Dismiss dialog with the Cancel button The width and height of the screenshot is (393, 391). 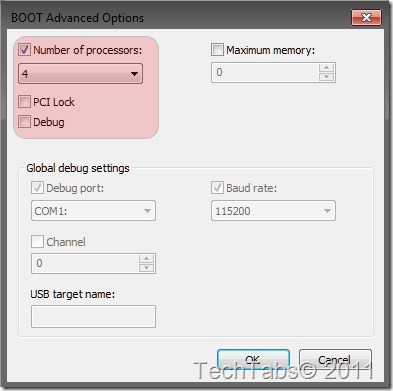coord(335,360)
